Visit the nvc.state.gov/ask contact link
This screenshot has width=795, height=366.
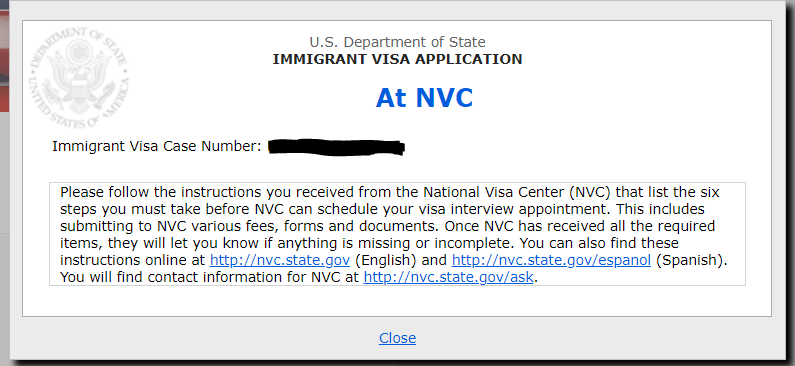pyautogui.click(x=448, y=278)
